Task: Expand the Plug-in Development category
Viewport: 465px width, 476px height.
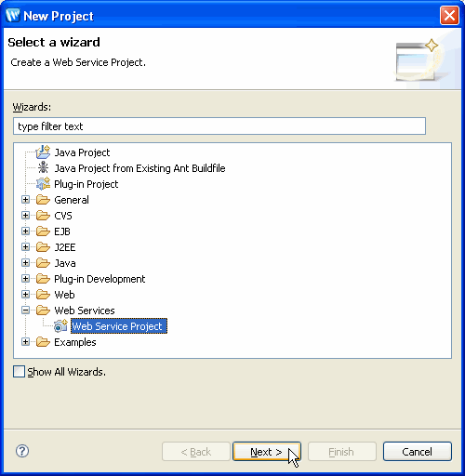Action: 26,279
